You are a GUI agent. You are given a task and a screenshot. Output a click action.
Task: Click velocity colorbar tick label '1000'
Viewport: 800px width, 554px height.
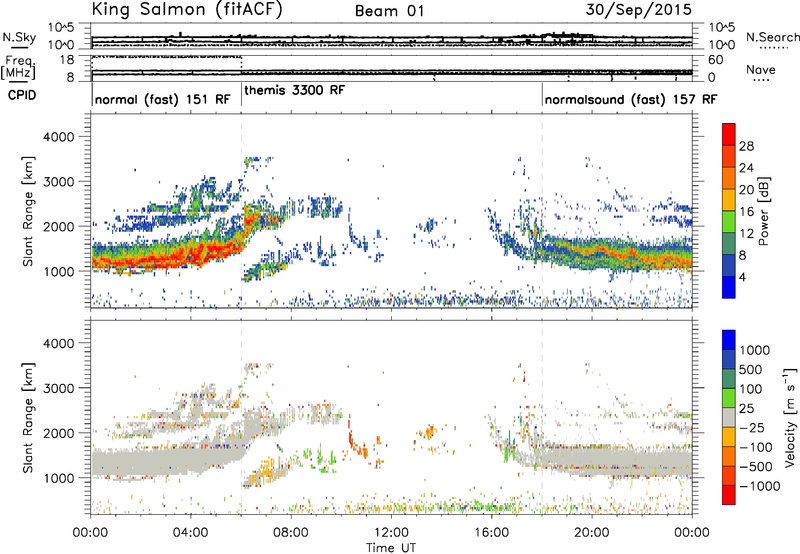pos(755,350)
